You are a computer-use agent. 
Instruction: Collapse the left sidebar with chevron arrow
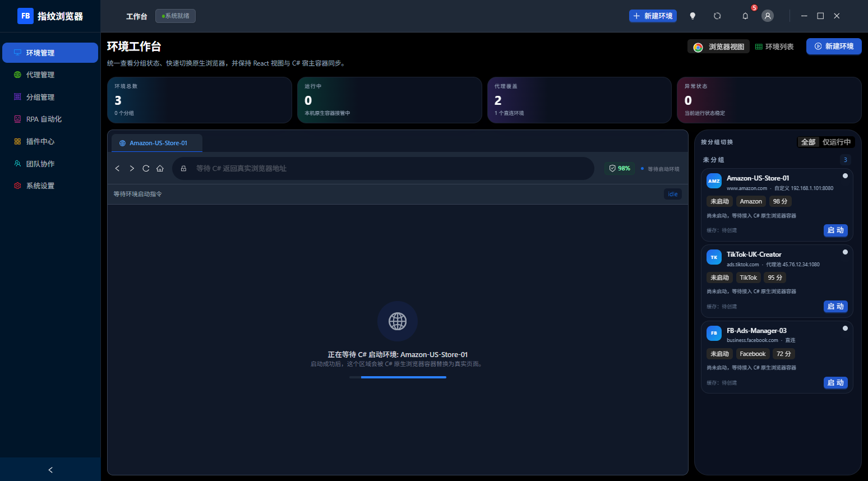(x=50, y=470)
